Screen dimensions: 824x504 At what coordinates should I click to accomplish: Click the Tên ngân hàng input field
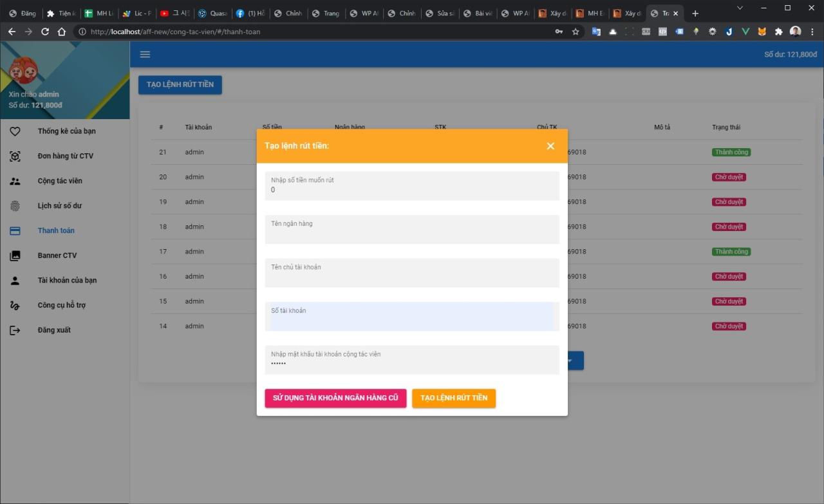[411, 229]
